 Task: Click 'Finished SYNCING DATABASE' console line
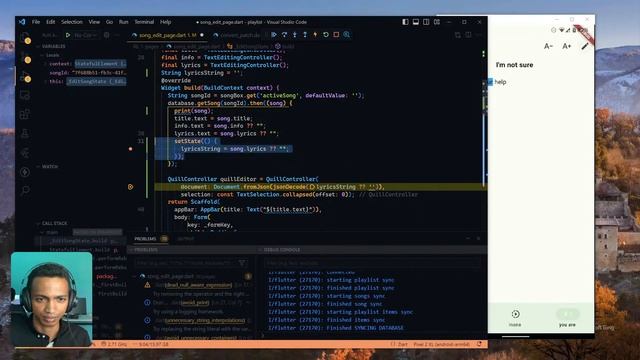pyautogui.click(x=336, y=328)
